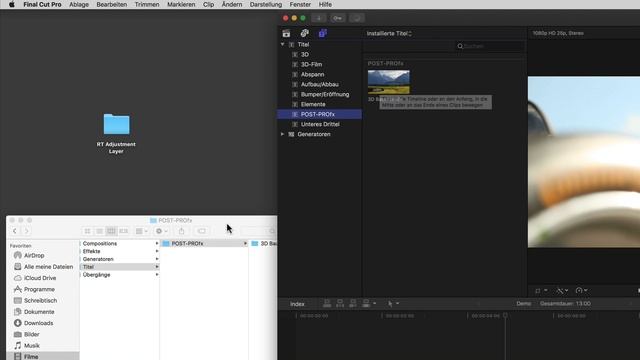Click the timeline playhead marker
This screenshot has width=640, height=360.
505,315
